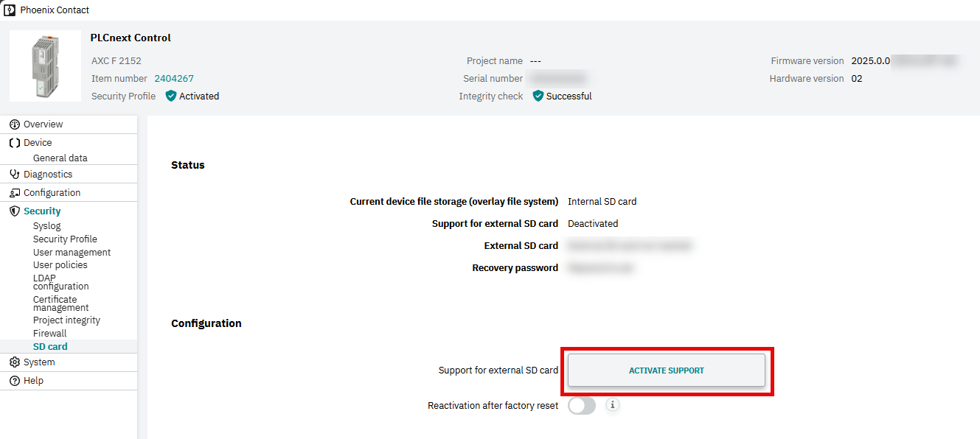Click the Overview sidebar icon

coord(15,124)
